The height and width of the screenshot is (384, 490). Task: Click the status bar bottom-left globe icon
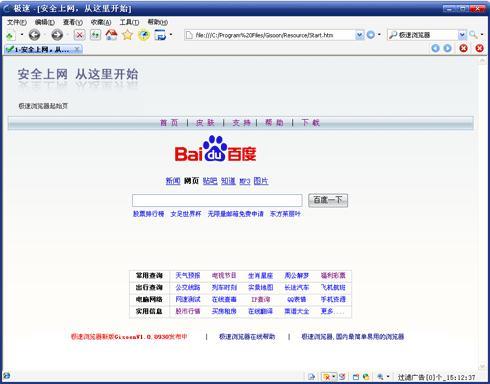click(x=6, y=376)
